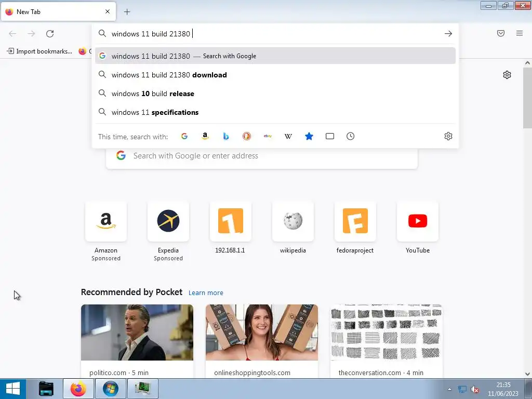The height and width of the screenshot is (399, 532).
Task: Search this time with Amazon icon
Action: [205, 137]
